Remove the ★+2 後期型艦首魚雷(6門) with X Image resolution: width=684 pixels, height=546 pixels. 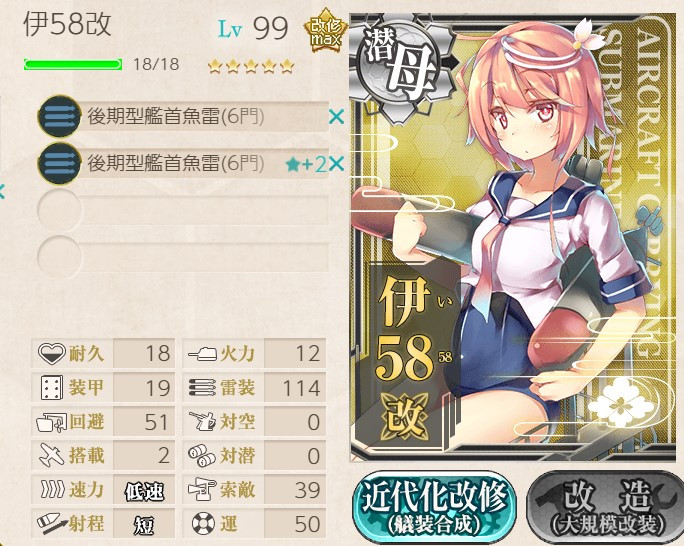coord(336,164)
